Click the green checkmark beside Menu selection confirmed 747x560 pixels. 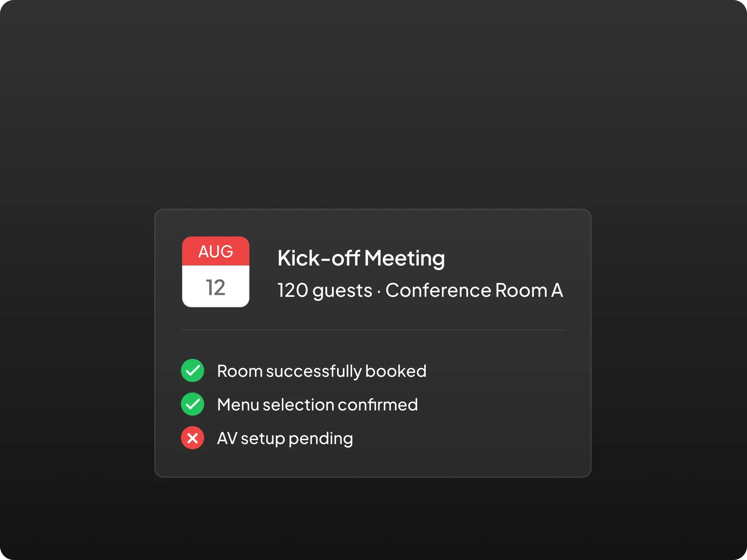[x=193, y=404]
